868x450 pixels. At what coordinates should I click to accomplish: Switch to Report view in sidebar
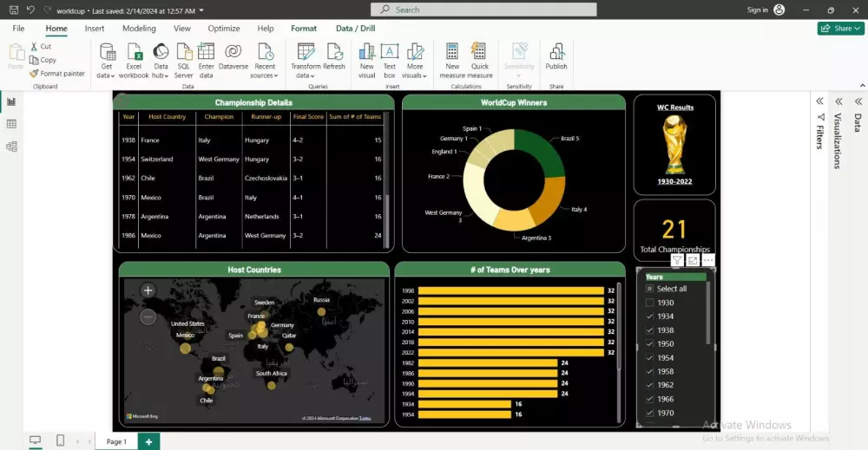pos(11,101)
